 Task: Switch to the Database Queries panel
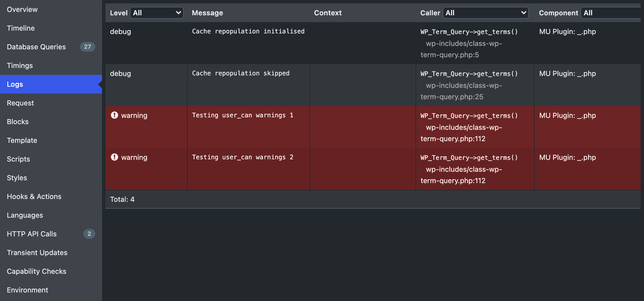click(36, 47)
